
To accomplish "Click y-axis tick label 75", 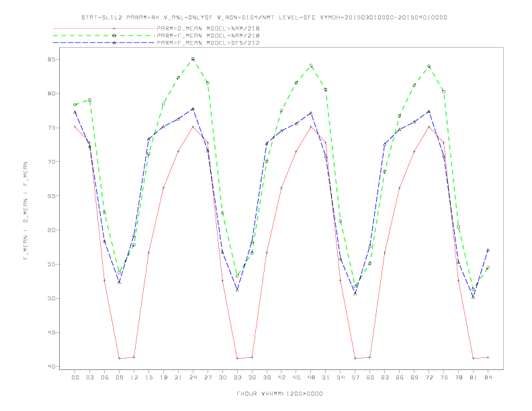I will pyautogui.click(x=51, y=128).
